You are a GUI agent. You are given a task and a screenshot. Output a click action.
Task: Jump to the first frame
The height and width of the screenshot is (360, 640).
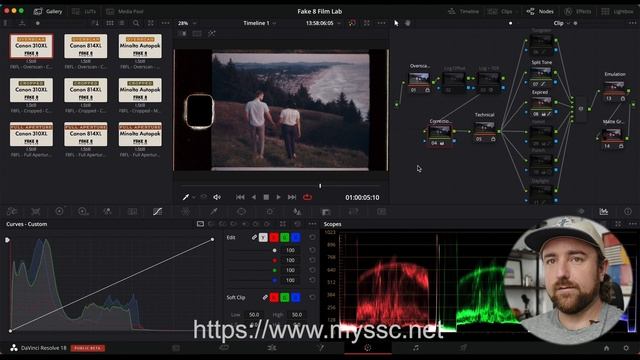[x=240, y=197]
